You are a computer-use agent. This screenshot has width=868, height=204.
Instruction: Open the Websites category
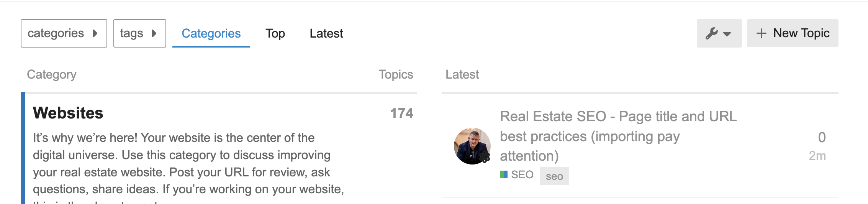[68, 113]
